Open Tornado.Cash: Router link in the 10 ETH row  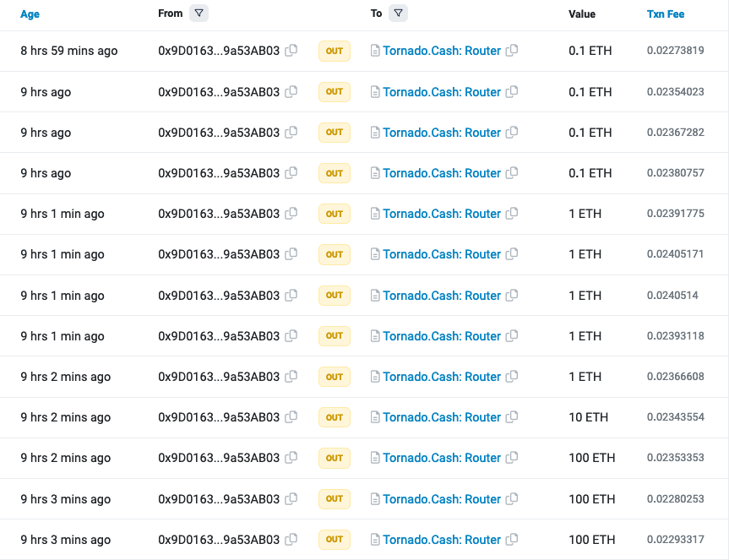click(x=442, y=417)
